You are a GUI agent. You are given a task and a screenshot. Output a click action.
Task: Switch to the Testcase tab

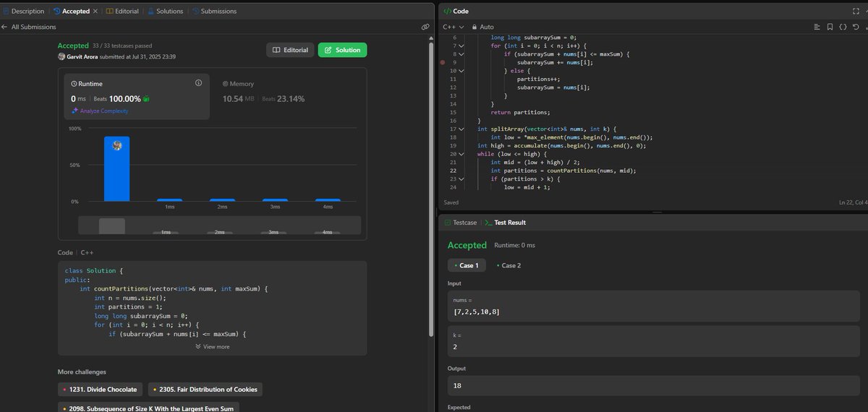(x=460, y=223)
